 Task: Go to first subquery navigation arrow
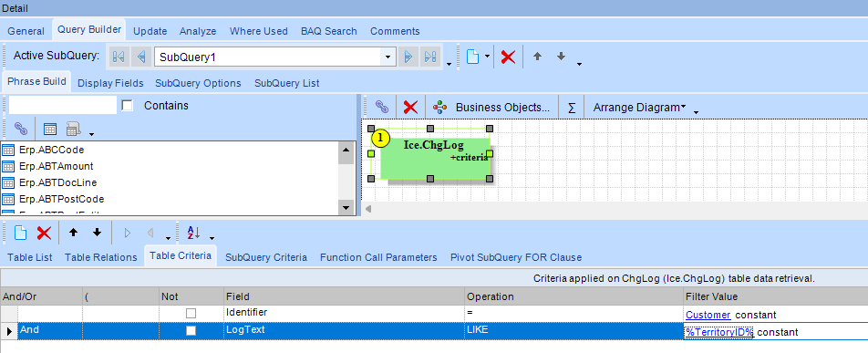(x=119, y=57)
